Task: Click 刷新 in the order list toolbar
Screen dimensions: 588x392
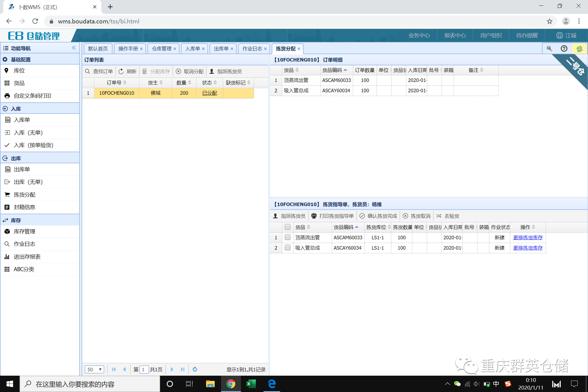Action: [128, 71]
